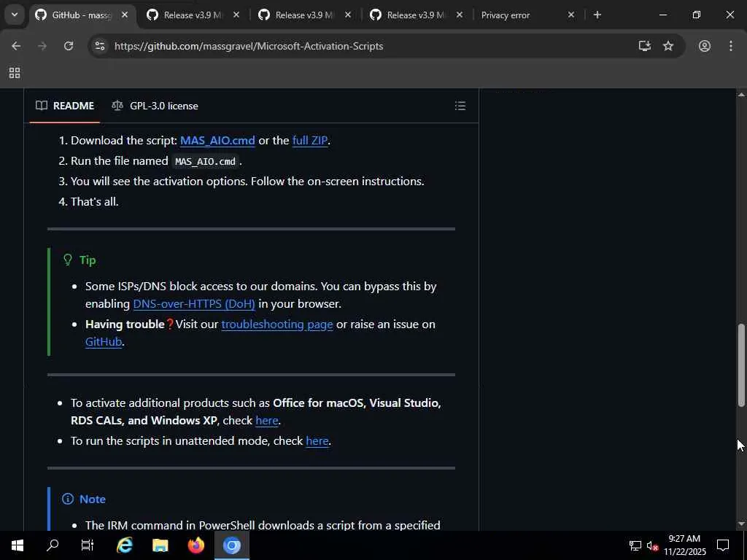Open the Chrome three-dot menu

[x=731, y=46]
